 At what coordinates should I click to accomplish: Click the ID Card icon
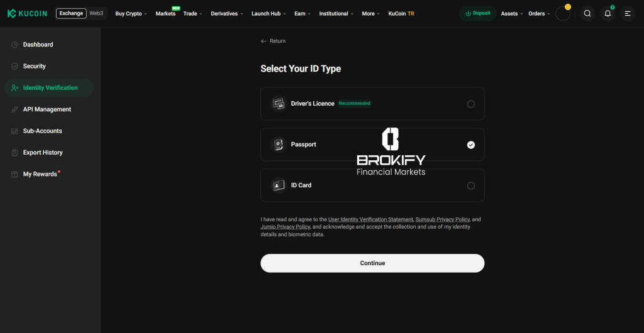(x=279, y=185)
